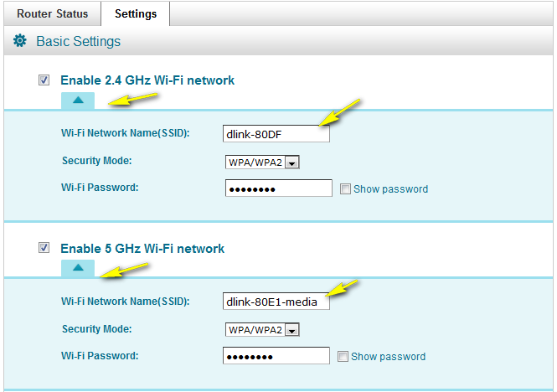Click the dlink-80DF SSID field
The width and height of the screenshot is (557, 392).
pos(276,133)
